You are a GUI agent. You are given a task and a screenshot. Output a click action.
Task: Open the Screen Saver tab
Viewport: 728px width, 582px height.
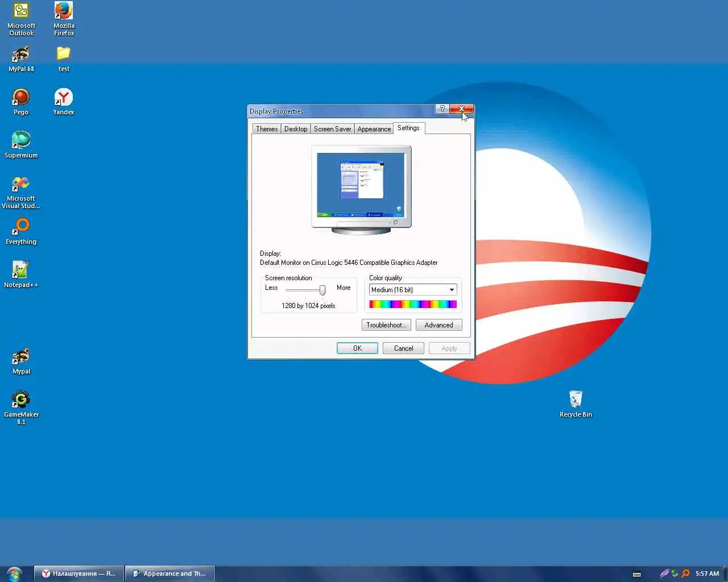coord(332,129)
